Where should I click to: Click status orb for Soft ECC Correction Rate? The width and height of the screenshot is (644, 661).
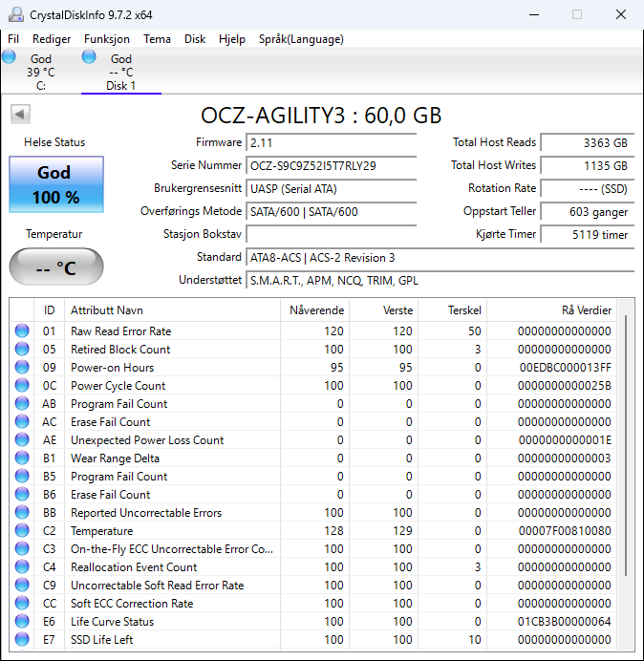point(22,603)
